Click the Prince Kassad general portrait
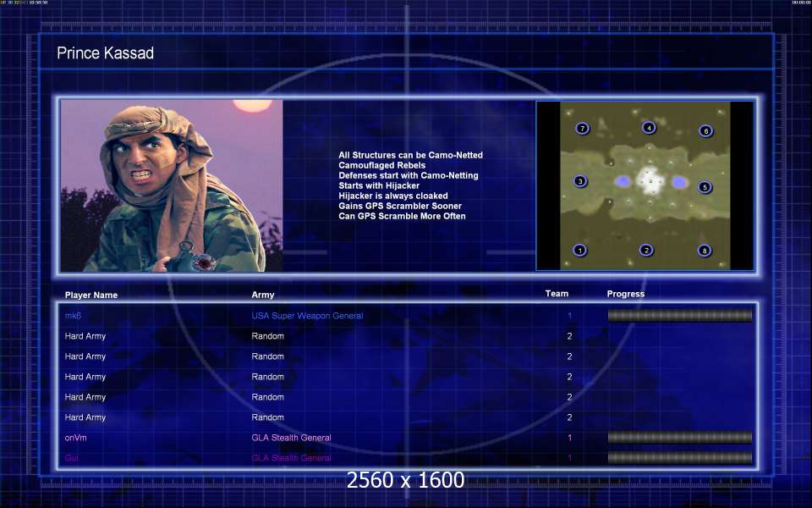 (172, 185)
